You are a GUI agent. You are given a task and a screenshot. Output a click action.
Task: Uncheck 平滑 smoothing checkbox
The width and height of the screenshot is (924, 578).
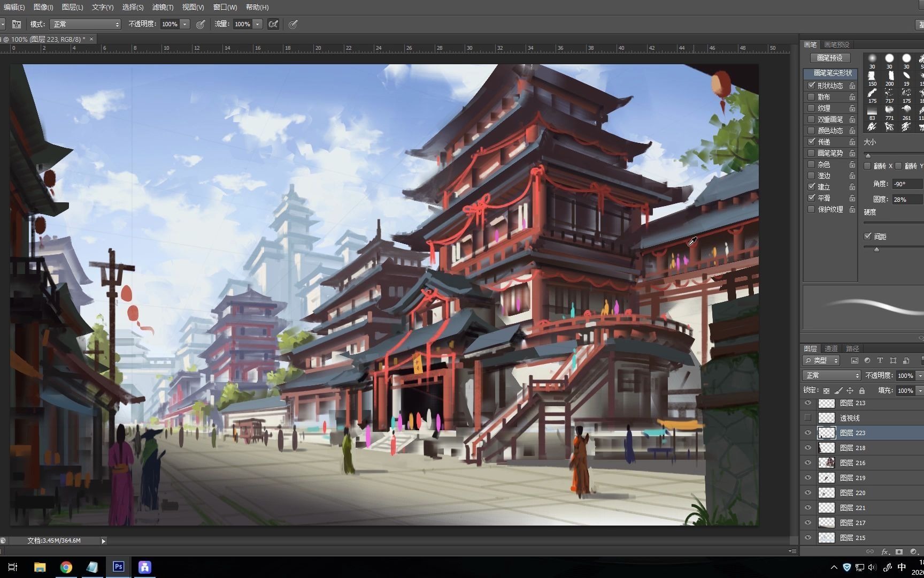click(812, 198)
